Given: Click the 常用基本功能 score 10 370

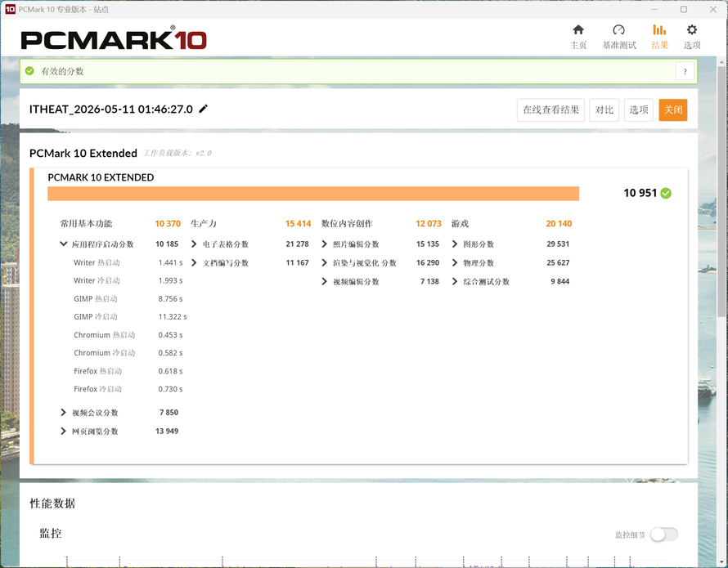Looking at the screenshot, I should pyautogui.click(x=168, y=224).
